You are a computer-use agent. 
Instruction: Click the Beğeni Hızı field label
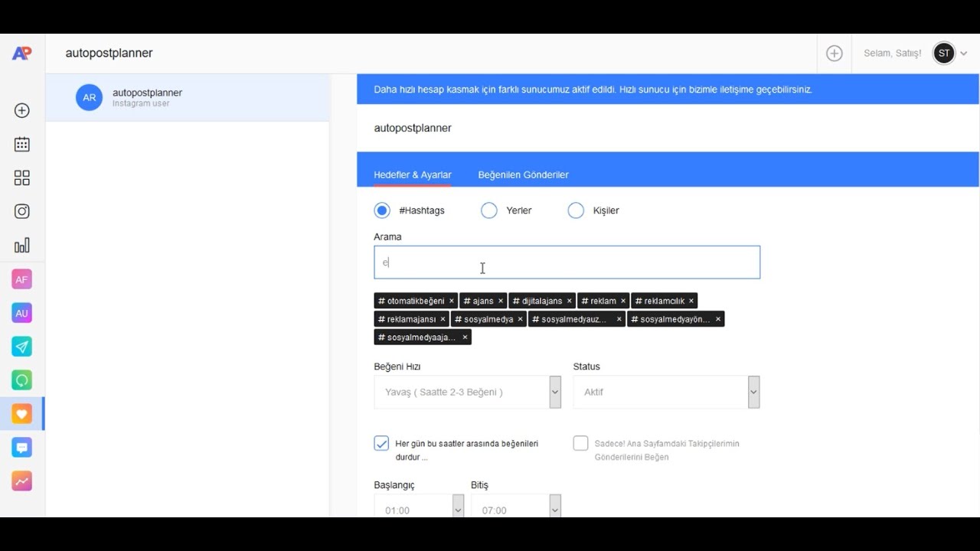(397, 367)
